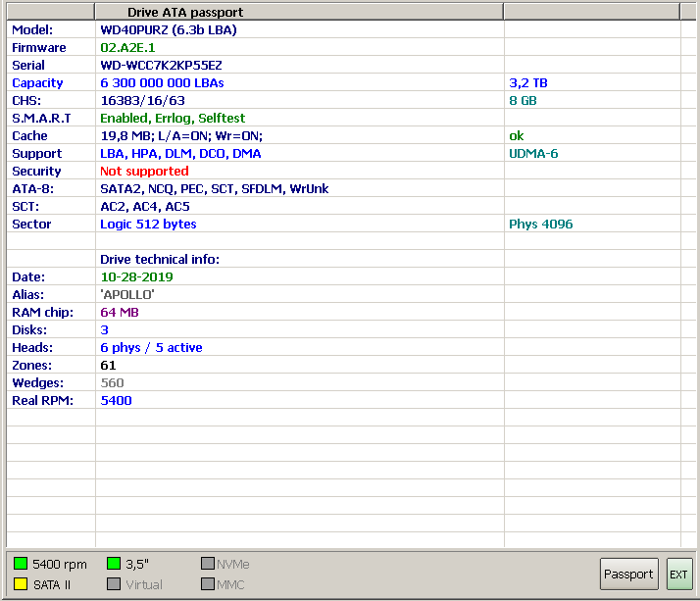Click the 'Support' row label
700x601 pixels.
point(37,154)
